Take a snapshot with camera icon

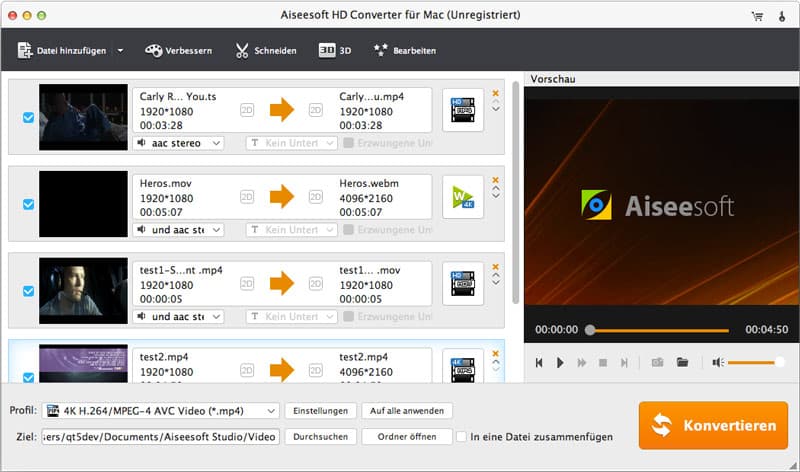point(658,362)
